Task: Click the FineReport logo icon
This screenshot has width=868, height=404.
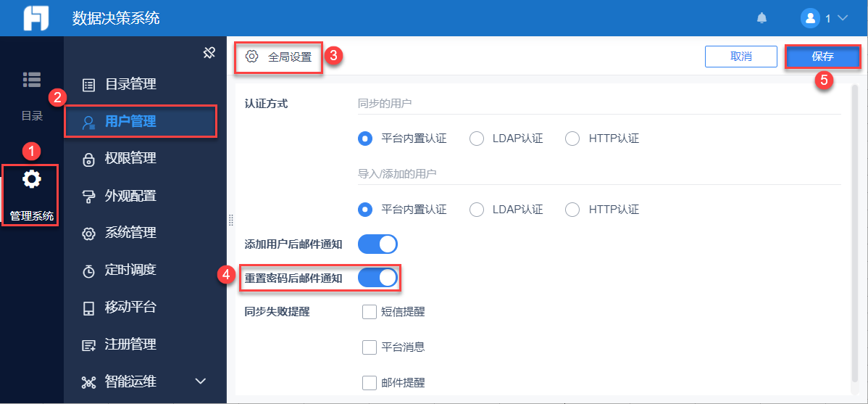Action: pyautogui.click(x=36, y=18)
